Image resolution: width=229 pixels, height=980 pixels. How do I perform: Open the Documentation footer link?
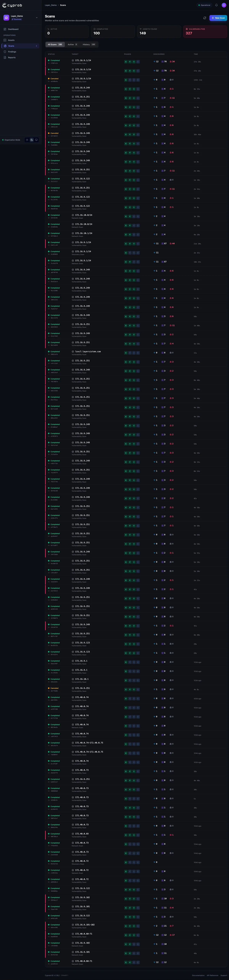(x=198, y=975)
